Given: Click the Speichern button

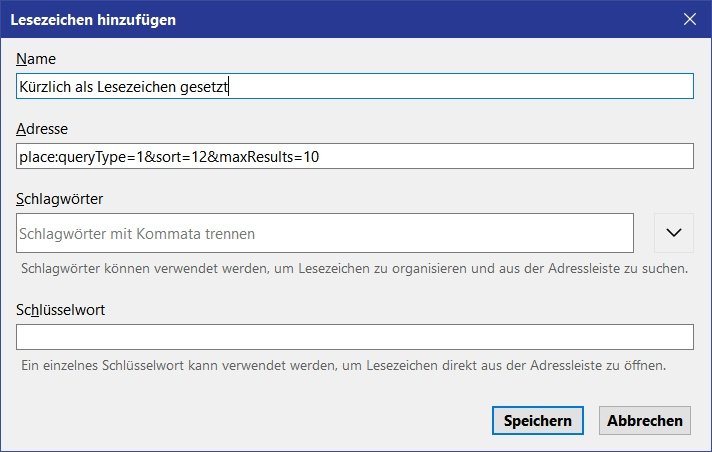Looking at the screenshot, I should [537, 420].
